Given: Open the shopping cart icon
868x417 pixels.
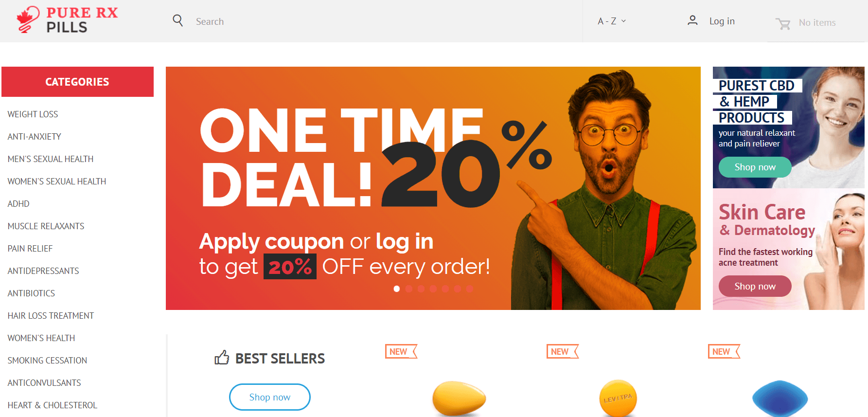Looking at the screenshot, I should [783, 23].
